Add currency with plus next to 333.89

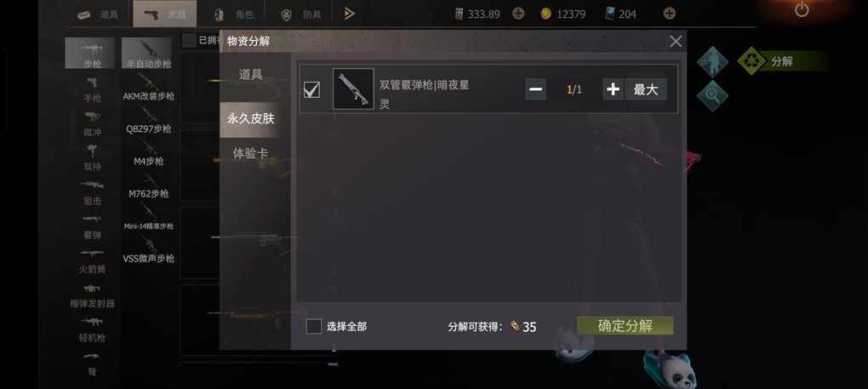[518, 14]
